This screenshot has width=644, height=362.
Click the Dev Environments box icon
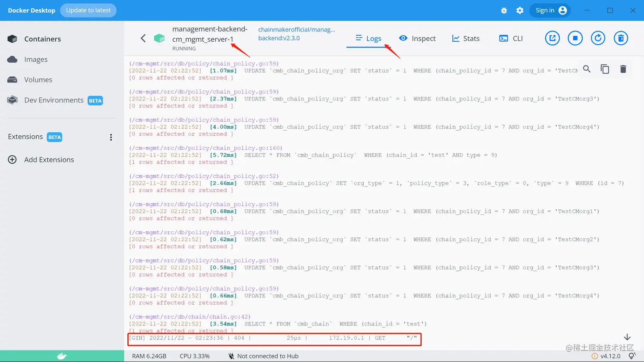click(x=12, y=100)
